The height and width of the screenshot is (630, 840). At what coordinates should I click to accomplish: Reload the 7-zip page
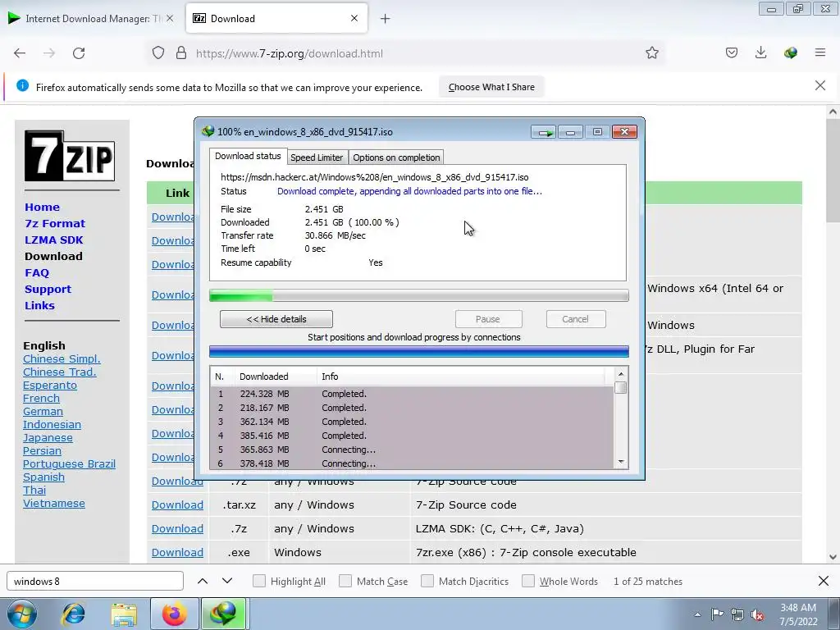coord(79,53)
